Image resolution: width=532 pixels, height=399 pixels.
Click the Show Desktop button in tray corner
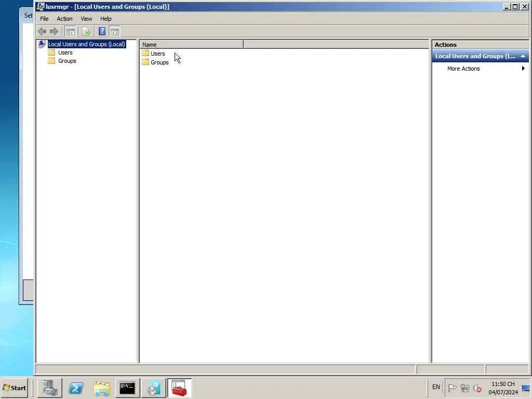pyautogui.click(x=526, y=388)
